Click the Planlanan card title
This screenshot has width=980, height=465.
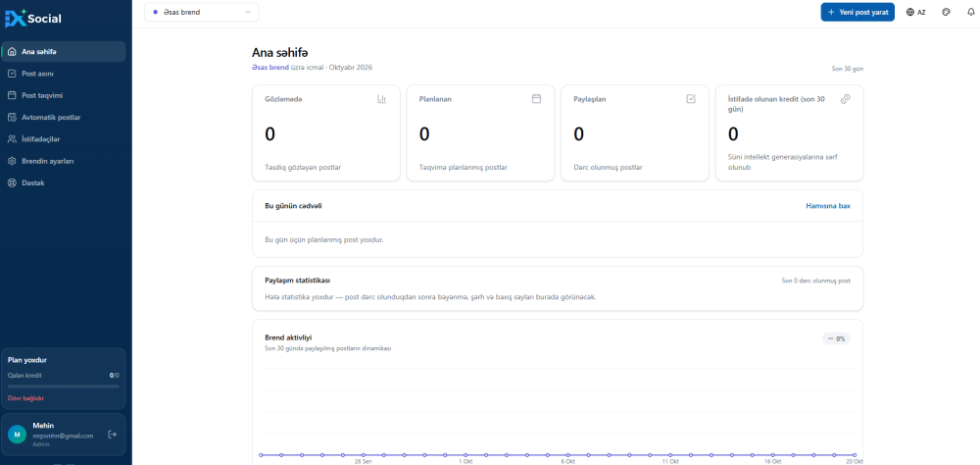(436, 99)
